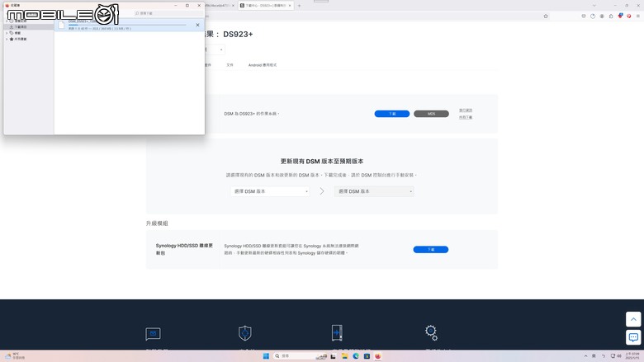This screenshot has height=362, width=644.
Task: Open the dark blue app icon on taskbar
Action: (x=367, y=356)
